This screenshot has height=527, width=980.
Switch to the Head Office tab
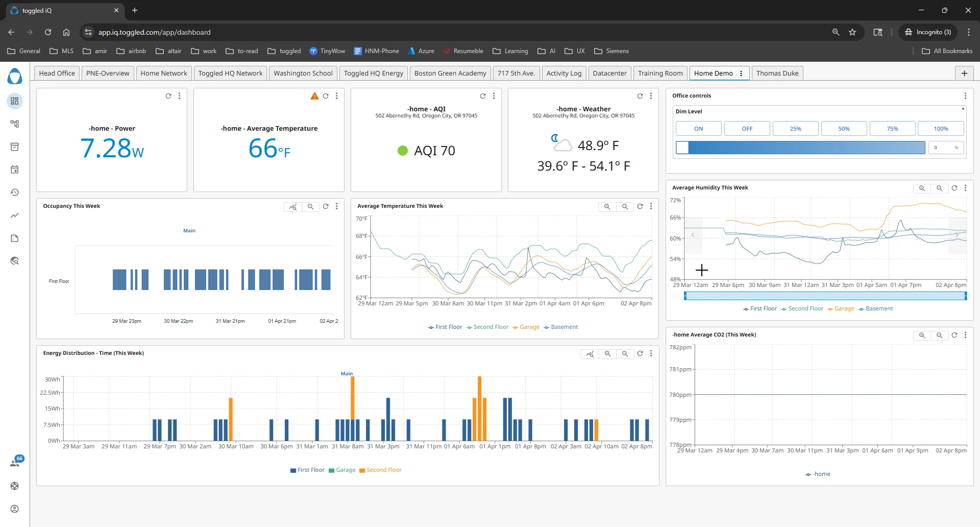[x=57, y=74]
